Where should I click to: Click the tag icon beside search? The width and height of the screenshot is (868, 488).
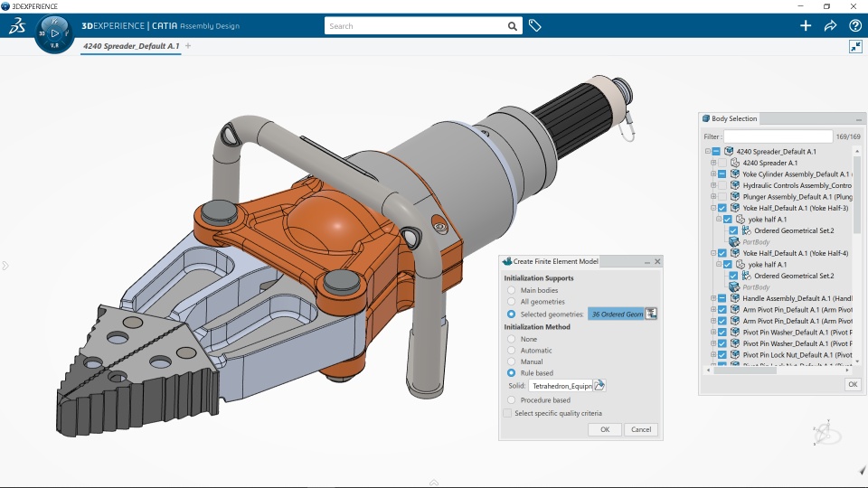(535, 26)
